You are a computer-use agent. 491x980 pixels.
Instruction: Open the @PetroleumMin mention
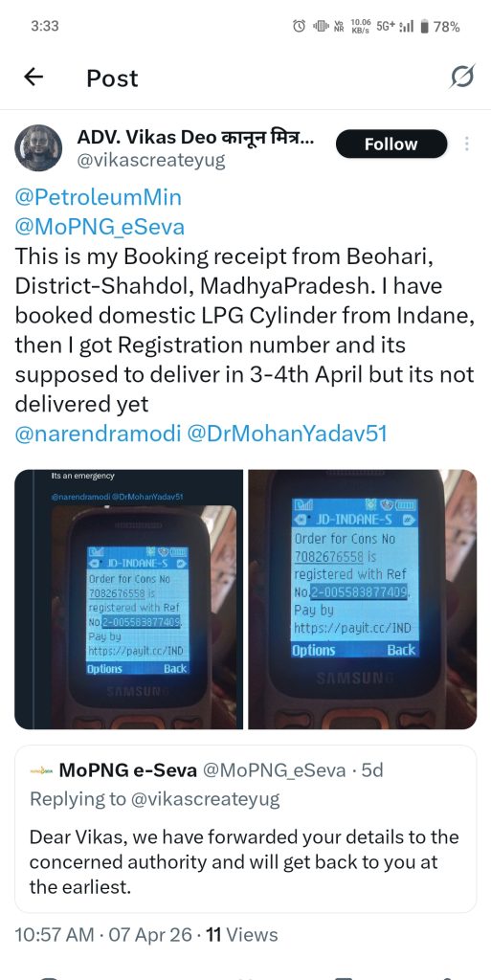[x=98, y=197]
